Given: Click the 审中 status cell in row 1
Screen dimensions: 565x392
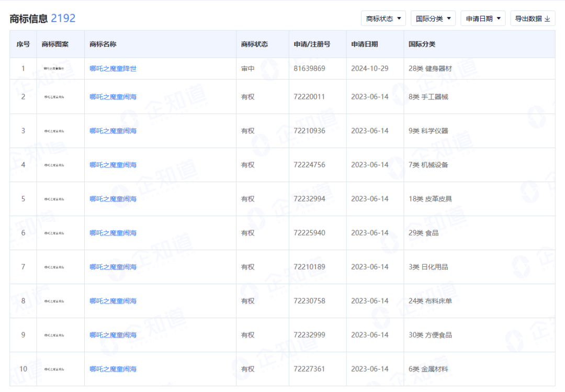Looking at the screenshot, I should click(x=248, y=69).
